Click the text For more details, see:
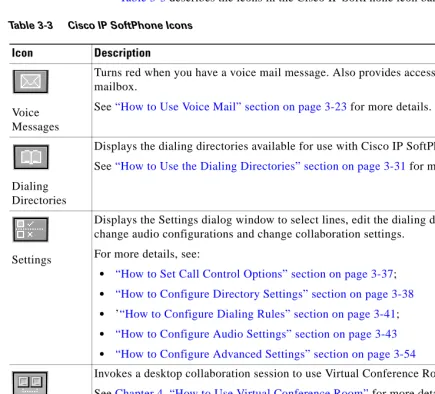 click(147, 254)
